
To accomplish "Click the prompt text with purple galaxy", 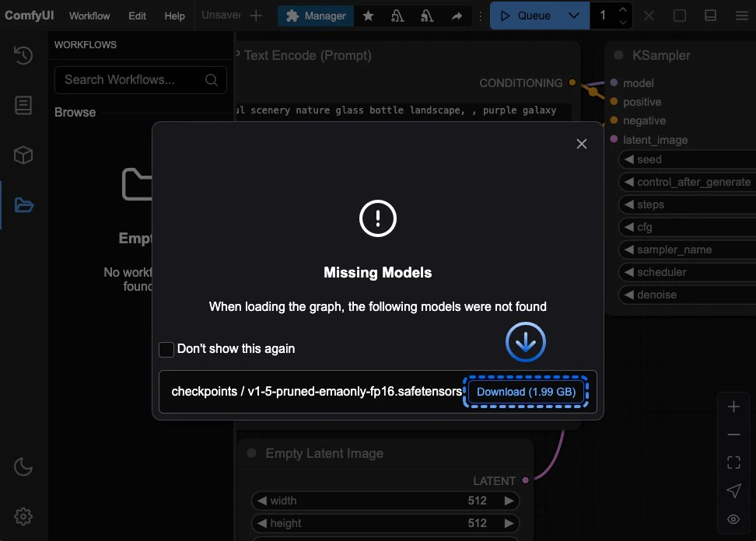I will pyautogui.click(x=404, y=110).
